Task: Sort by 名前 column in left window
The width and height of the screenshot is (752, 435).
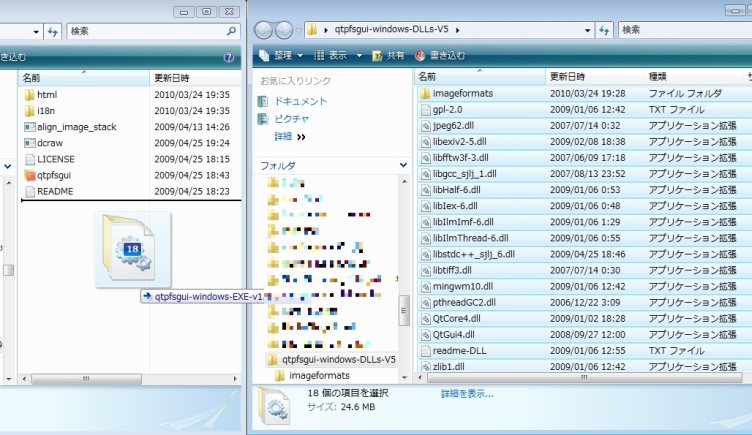Action: [x=84, y=78]
